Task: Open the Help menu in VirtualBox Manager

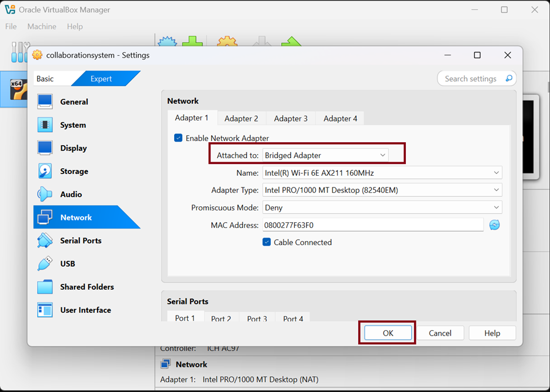Action: (x=75, y=26)
